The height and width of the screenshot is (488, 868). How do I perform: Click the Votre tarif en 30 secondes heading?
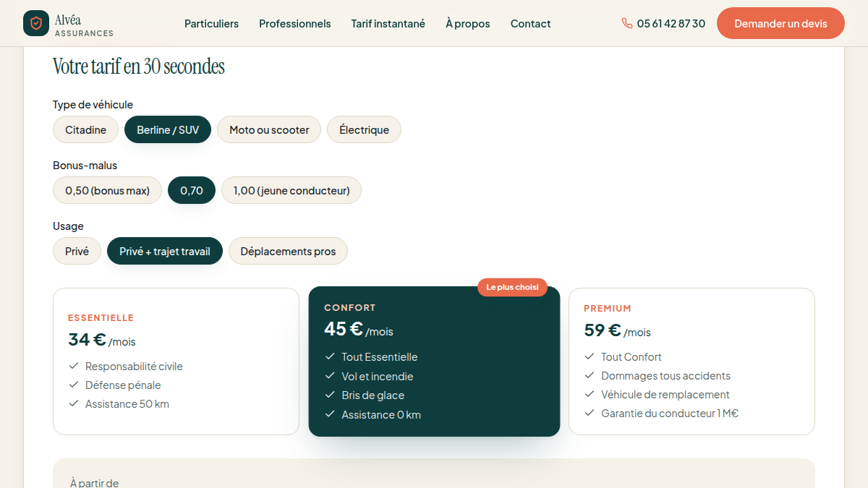click(x=139, y=67)
